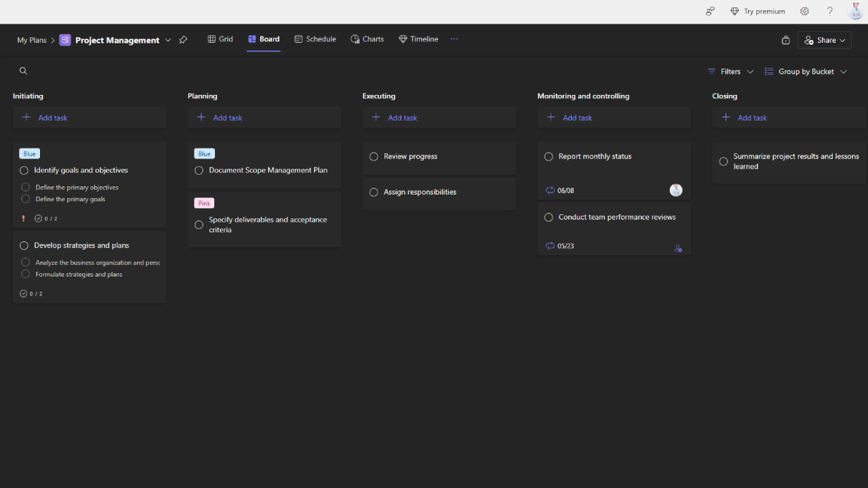868x488 pixels.
Task: Pin the Project Management plan
Action: pyautogui.click(x=183, y=40)
